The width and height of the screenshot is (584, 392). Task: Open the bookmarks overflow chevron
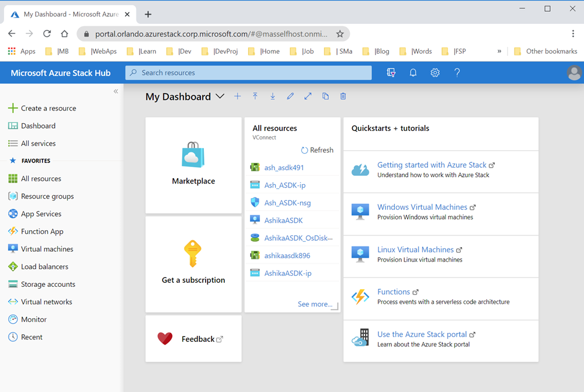click(x=499, y=51)
